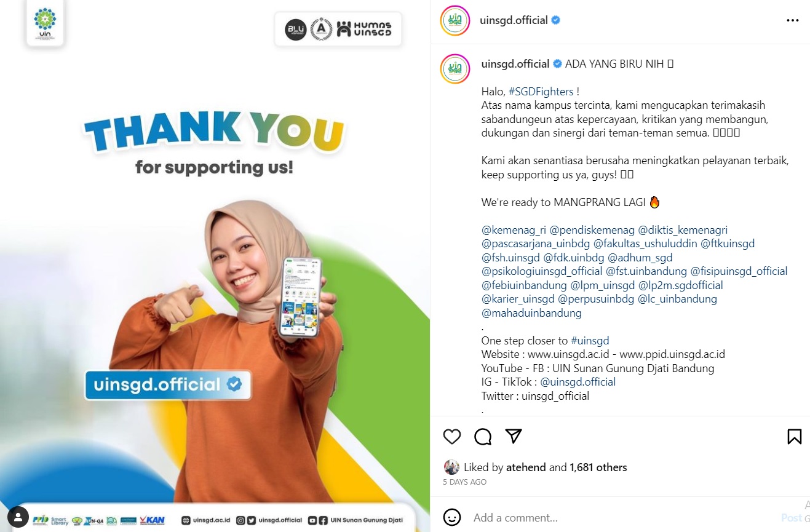Viewport: 810px width, 532px height.
Task: Open the three-dot more options menu
Action: 793,20
